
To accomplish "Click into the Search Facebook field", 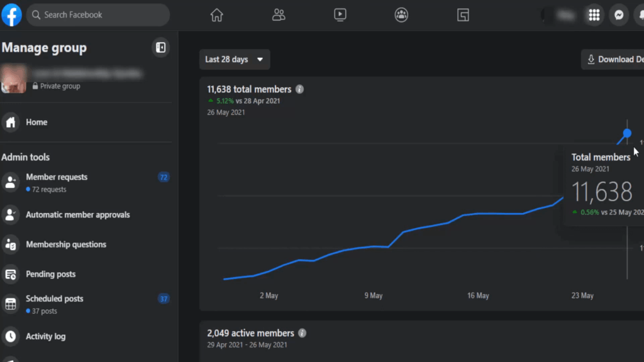I will coord(98,15).
